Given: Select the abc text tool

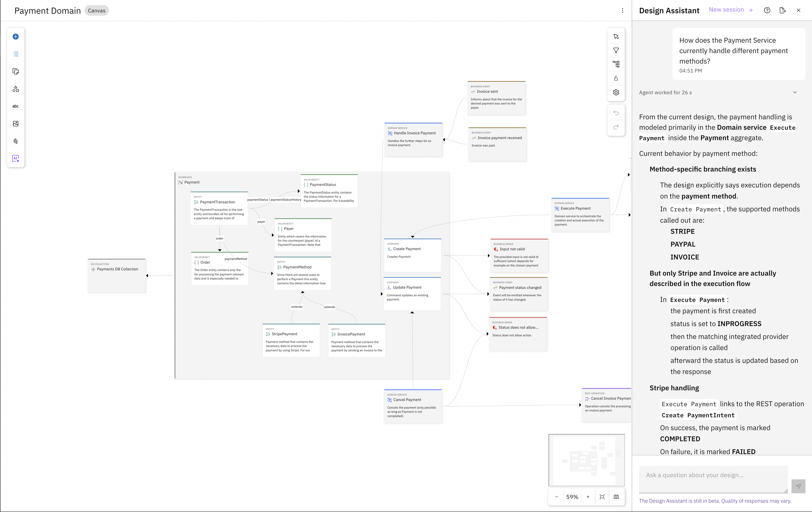Looking at the screenshot, I should (15, 106).
